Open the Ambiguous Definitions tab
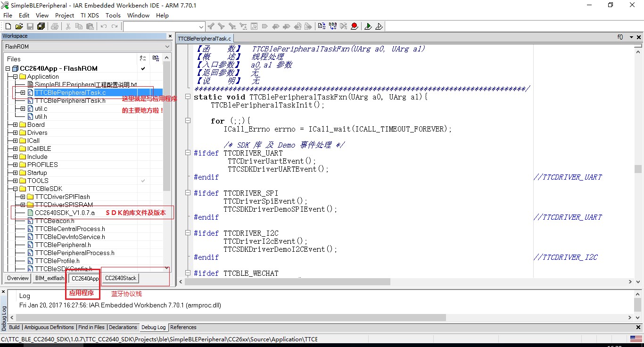This screenshot has width=644, height=347. [49, 327]
